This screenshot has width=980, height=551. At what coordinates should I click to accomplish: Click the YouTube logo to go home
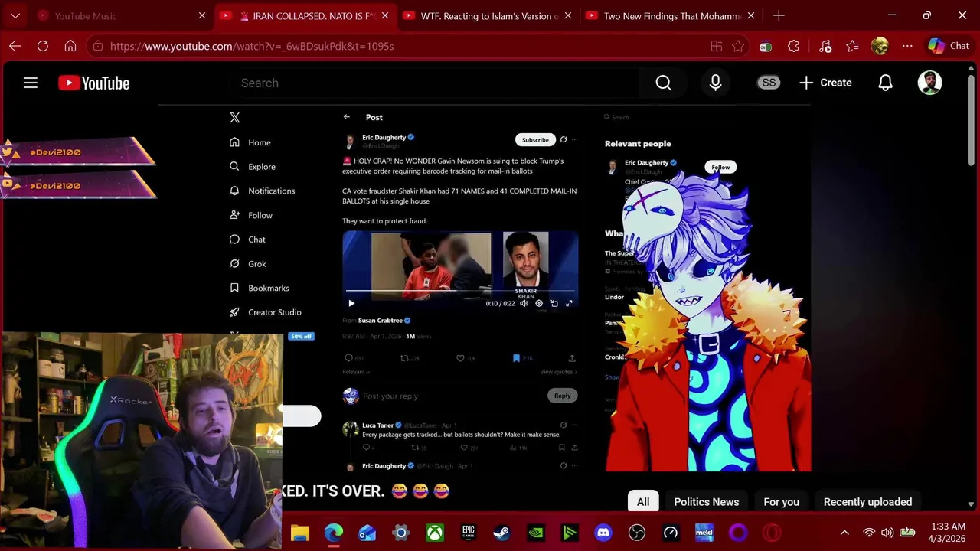[94, 83]
